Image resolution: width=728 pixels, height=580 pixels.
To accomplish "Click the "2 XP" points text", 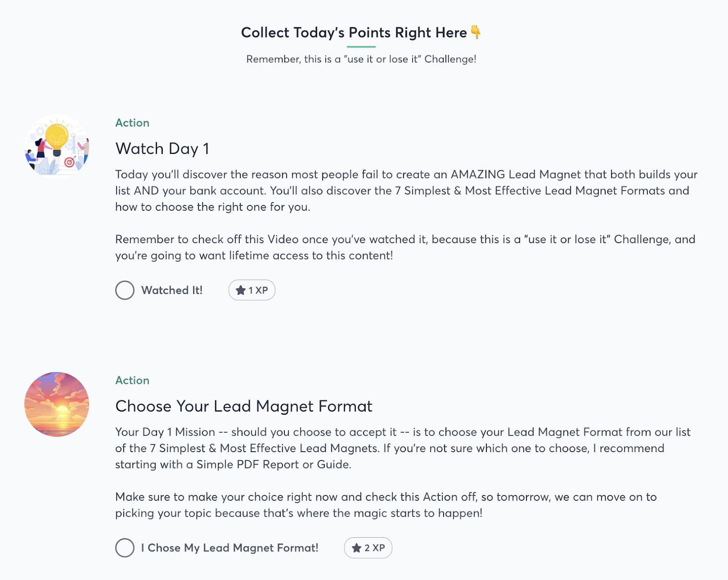I will click(x=374, y=548).
